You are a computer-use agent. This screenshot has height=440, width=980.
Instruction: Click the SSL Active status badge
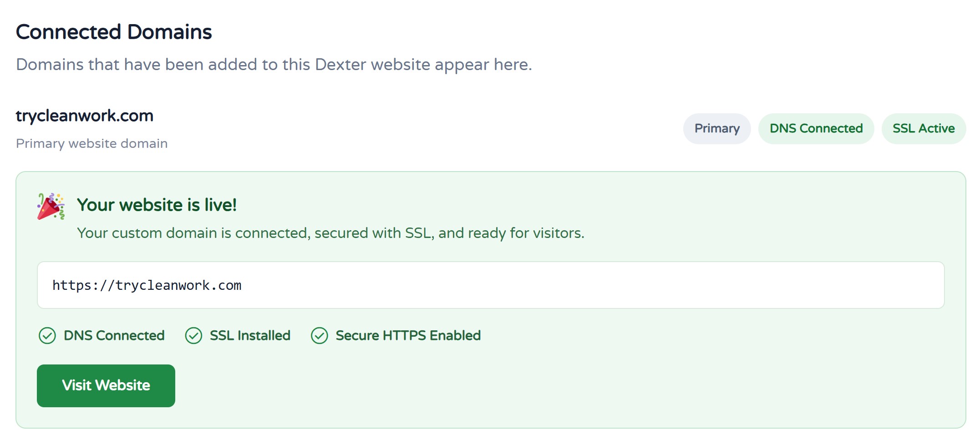point(924,129)
